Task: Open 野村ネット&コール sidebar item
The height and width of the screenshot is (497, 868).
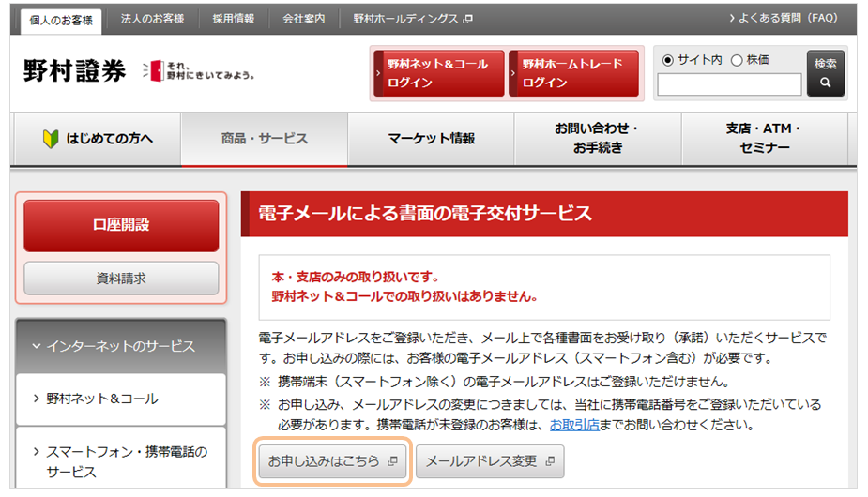Action: point(121,399)
